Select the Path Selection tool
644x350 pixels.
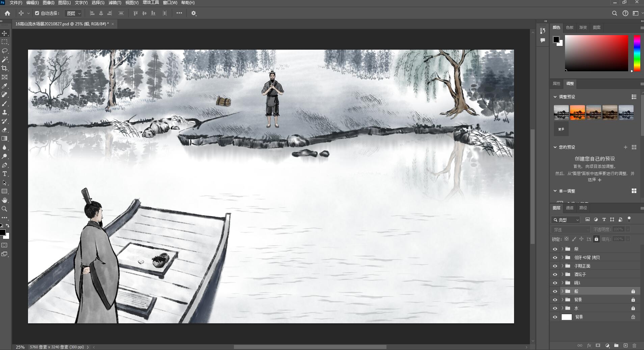point(5,182)
